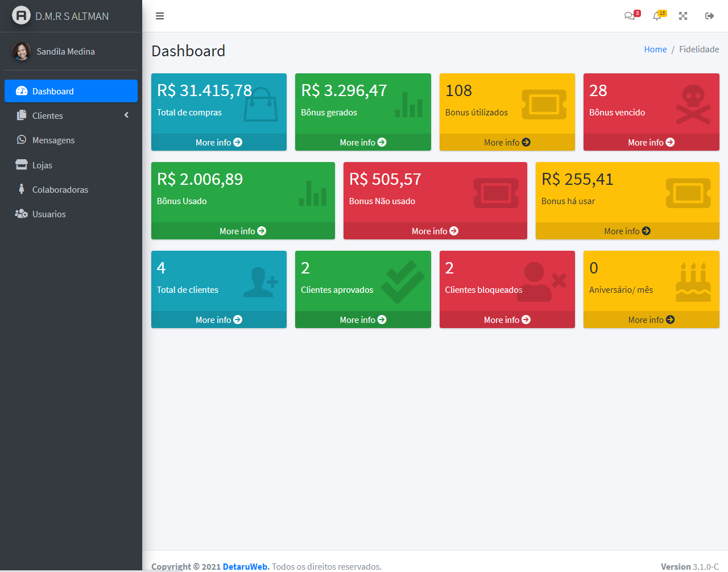Open Usuarios in the sidebar

[71, 214]
